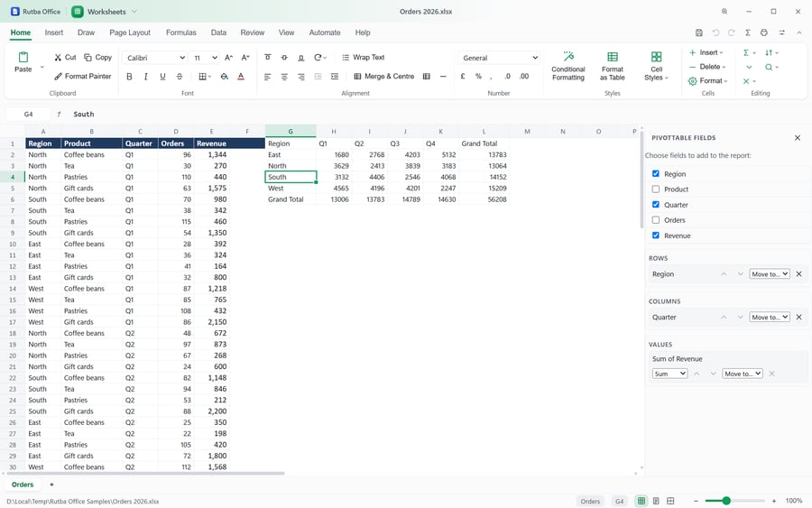Open the Insert tab
Viewport: 812px width, 508px height.
click(54, 32)
